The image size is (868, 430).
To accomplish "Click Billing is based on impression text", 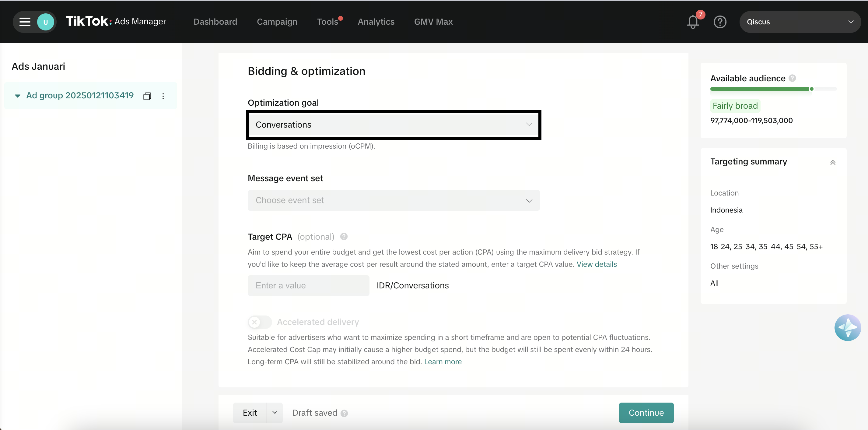I will (311, 146).
